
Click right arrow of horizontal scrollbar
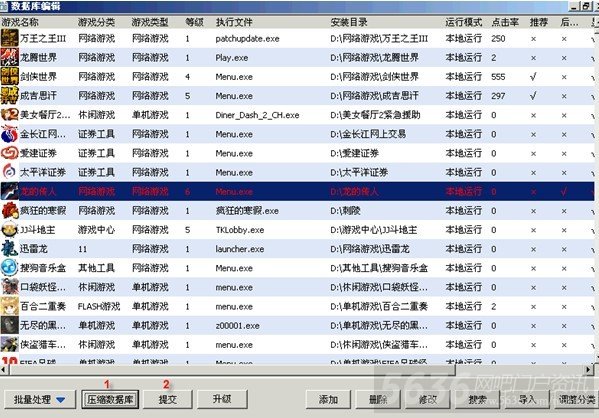pyautogui.click(x=588, y=369)
